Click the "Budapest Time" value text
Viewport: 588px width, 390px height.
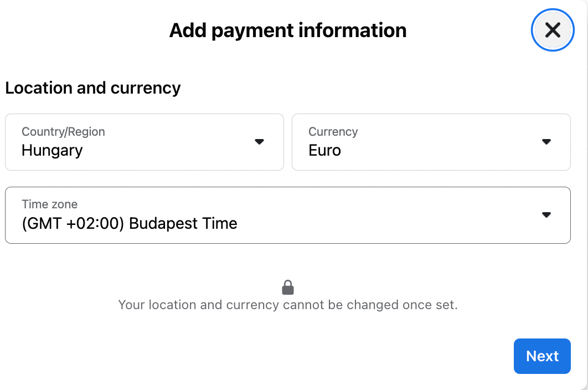tap(183, 224)
